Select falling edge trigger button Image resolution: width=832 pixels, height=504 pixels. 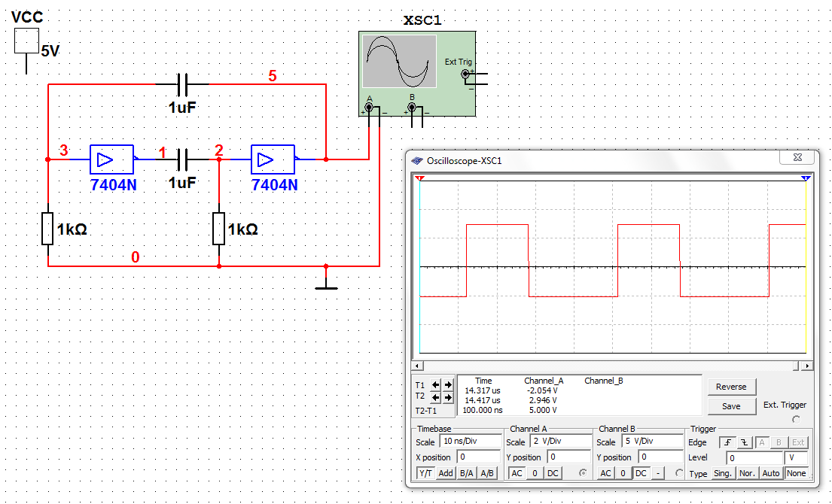(x=743, y=442)
